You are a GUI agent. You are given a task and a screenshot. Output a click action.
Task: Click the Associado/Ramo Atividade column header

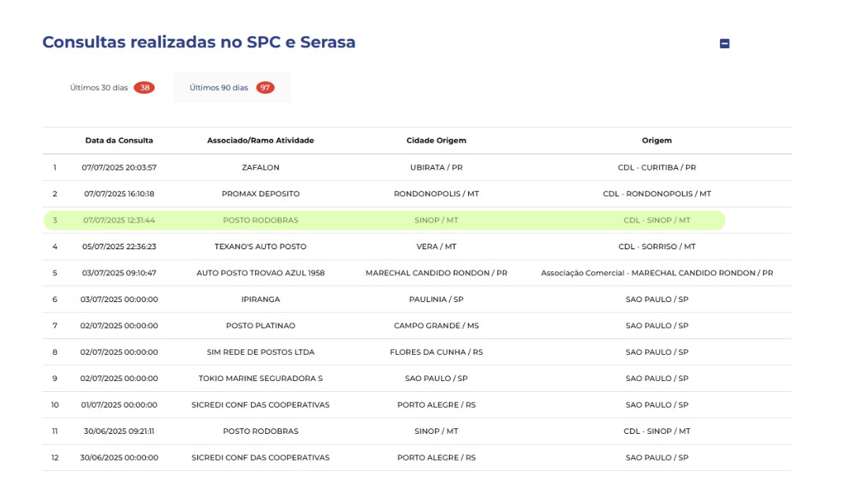(x=260, y=140)
